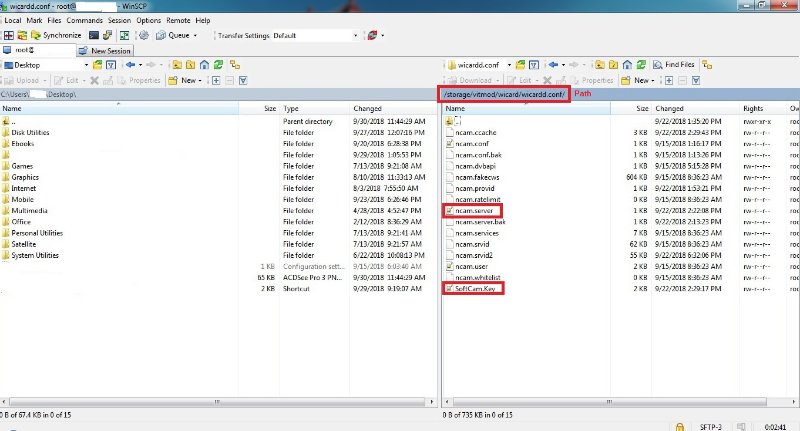Toggle the Synchronize Browsing icon
Screen dimensions: 800x431
point(124,35)
